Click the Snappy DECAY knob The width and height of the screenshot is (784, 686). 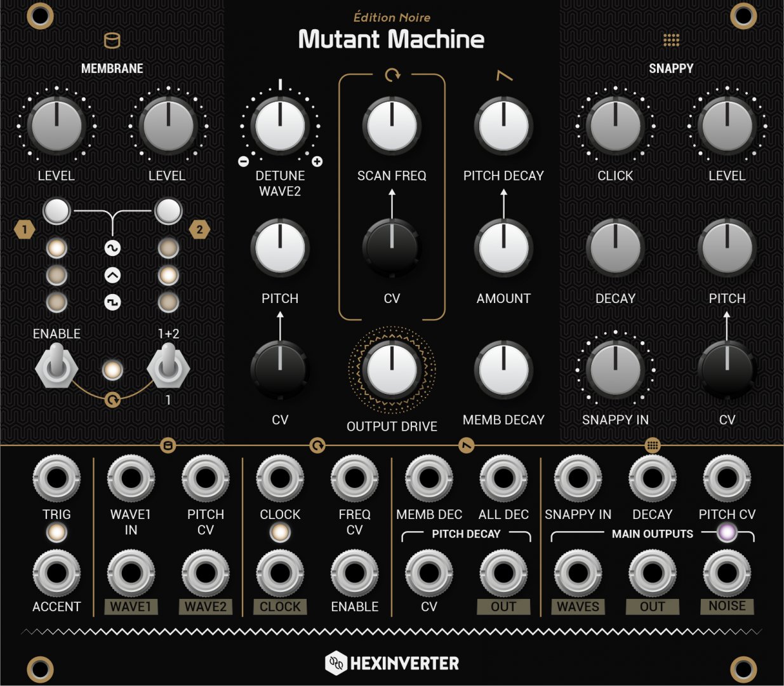tap(615, 248)
